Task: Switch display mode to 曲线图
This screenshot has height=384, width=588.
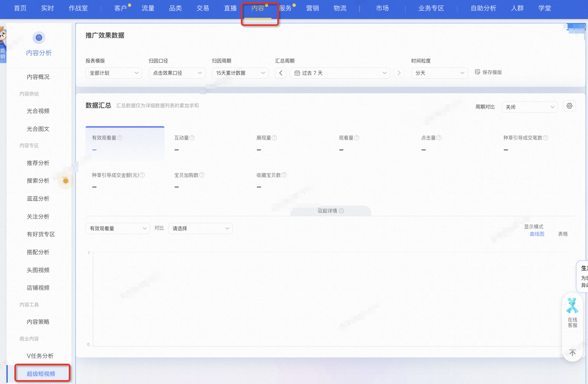Action: coord(537,234)
